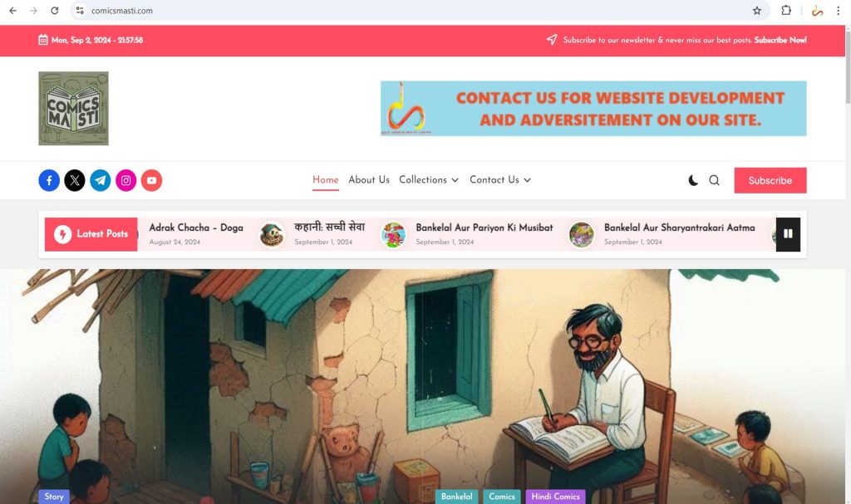Open the Instagram social icon
Image resolution: width=851 pixels, height=504 pixels.
pos(126,180)
